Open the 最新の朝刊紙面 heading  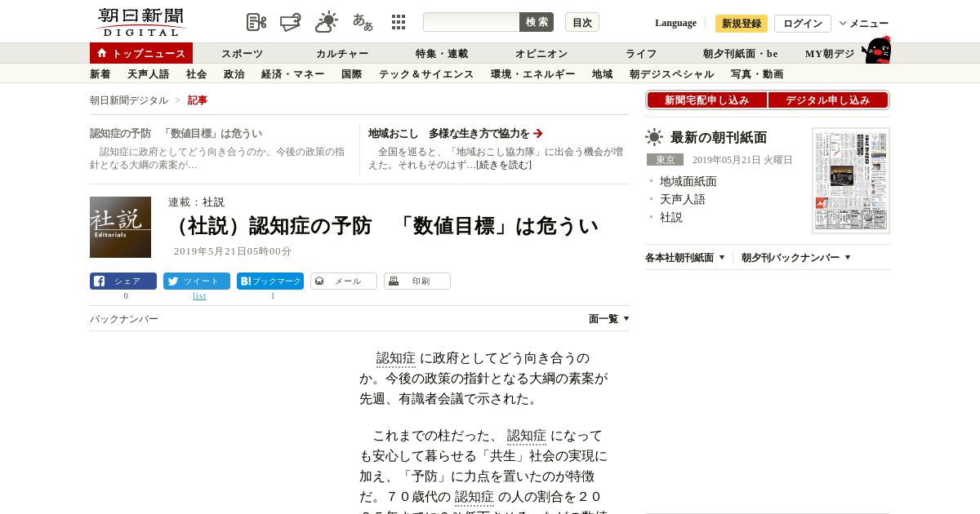point(719,137)
